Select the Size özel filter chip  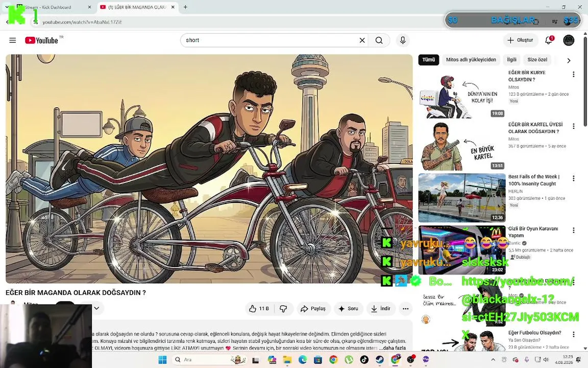point(537,60)
